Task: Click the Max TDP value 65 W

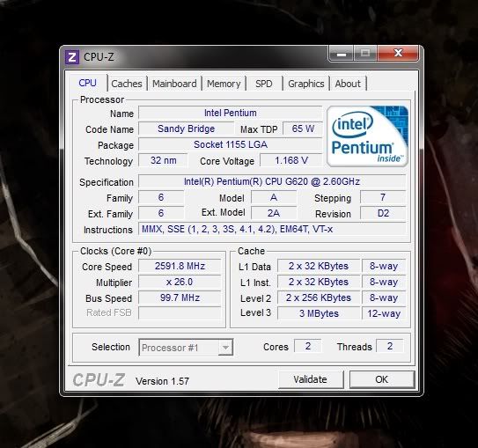Action: [x=303, y=129]
